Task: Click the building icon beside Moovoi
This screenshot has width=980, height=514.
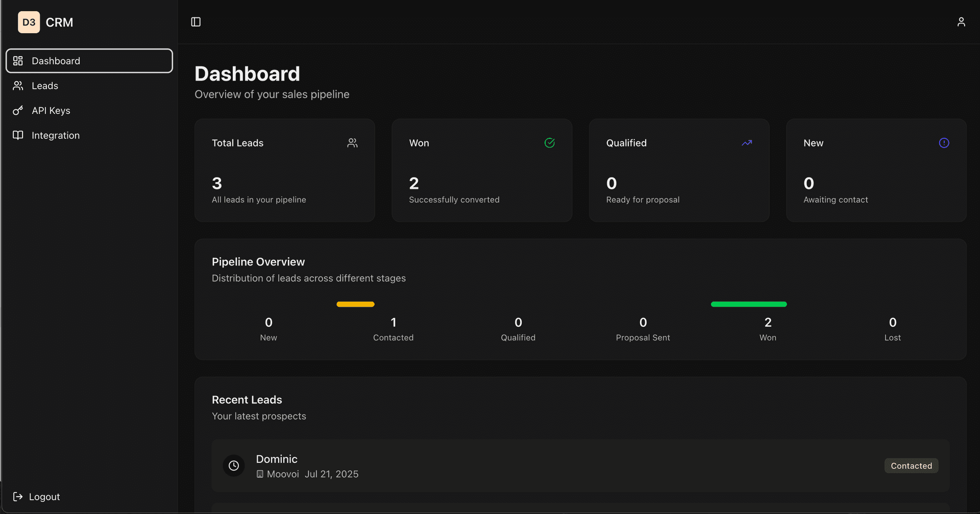Action: 260,474
